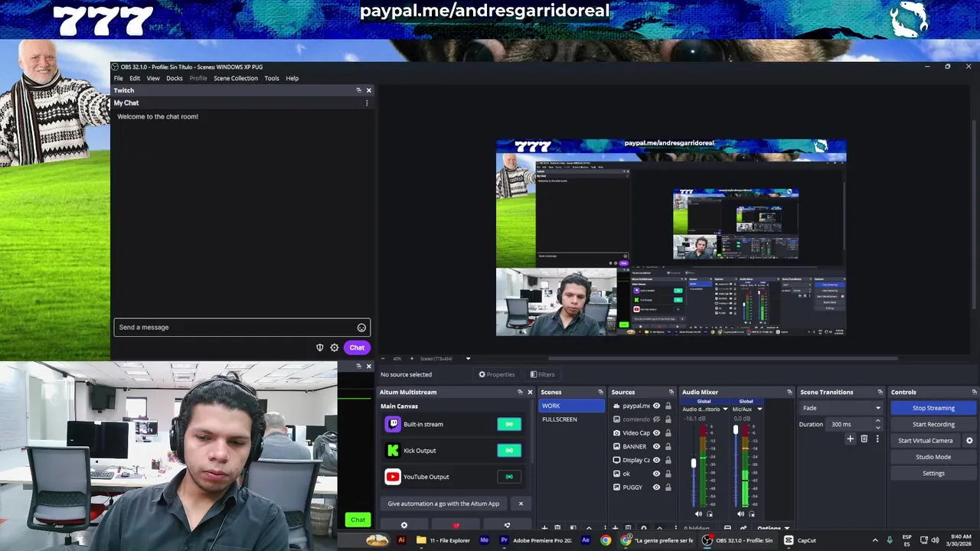Open Audio desktop mixer channel dropdown

click(x=725, y=409)
